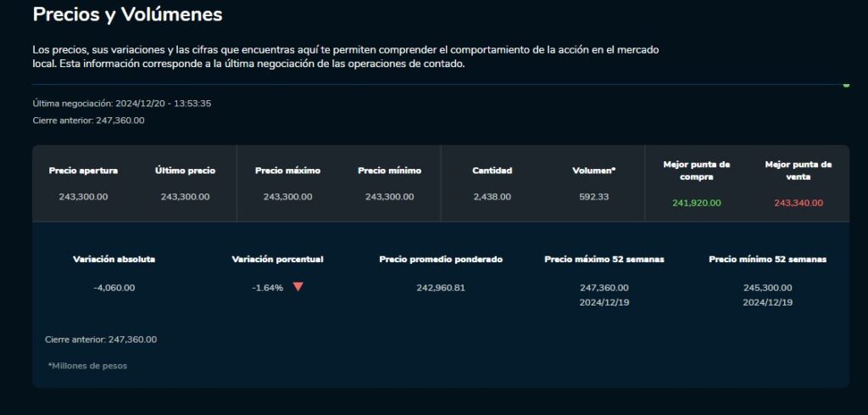Screen dimensions: 868x415
Task: Select the Cantidad column header
Action: click(492, 171)
